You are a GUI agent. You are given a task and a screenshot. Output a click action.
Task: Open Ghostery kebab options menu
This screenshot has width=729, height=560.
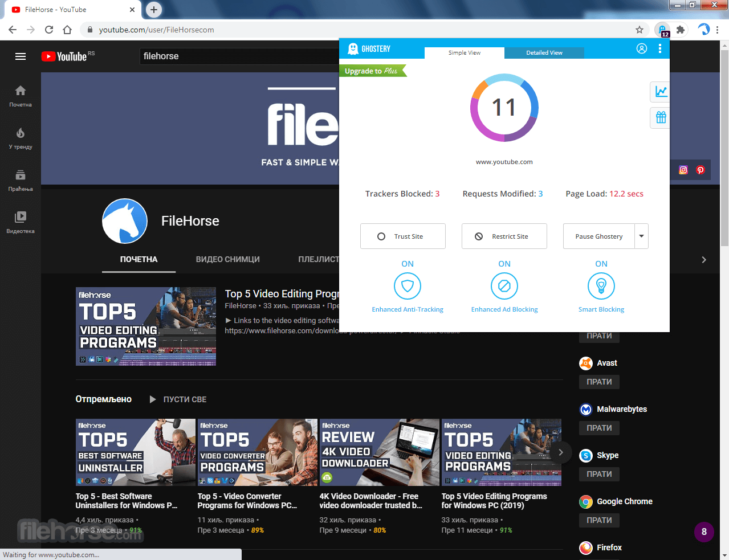660,48
